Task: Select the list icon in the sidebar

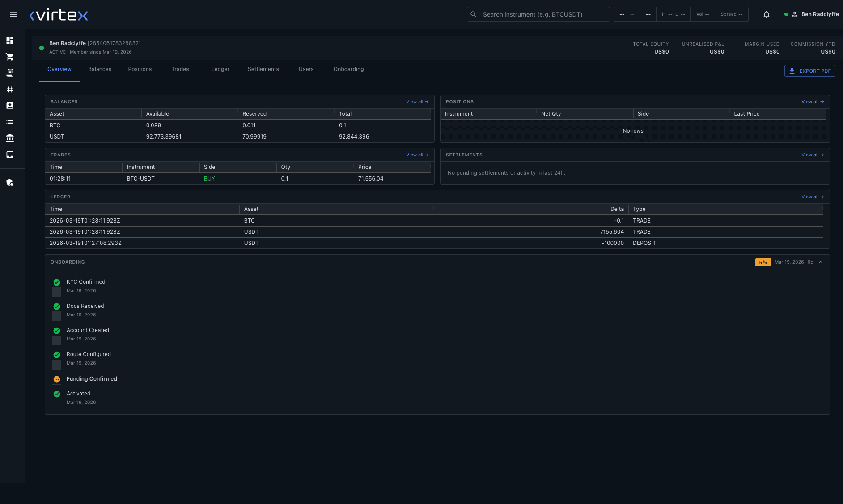Action: coord(10,122)
